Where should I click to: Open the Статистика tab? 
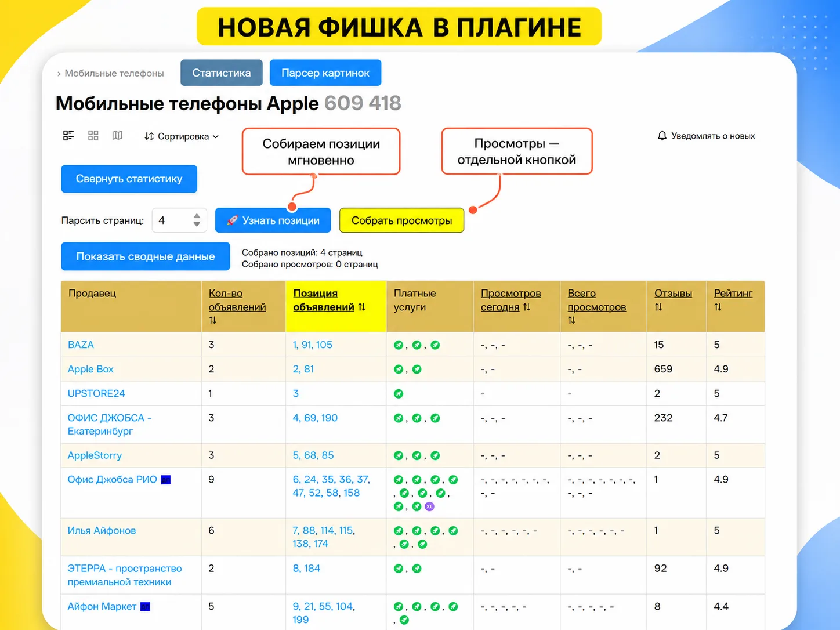click(x=222, y=73)
